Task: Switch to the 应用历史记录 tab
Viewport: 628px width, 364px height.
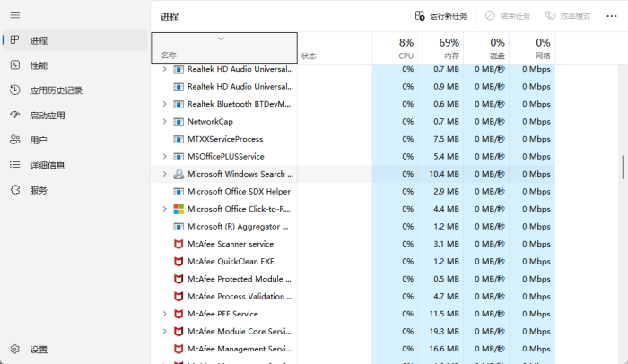Action: click(75, 90)
